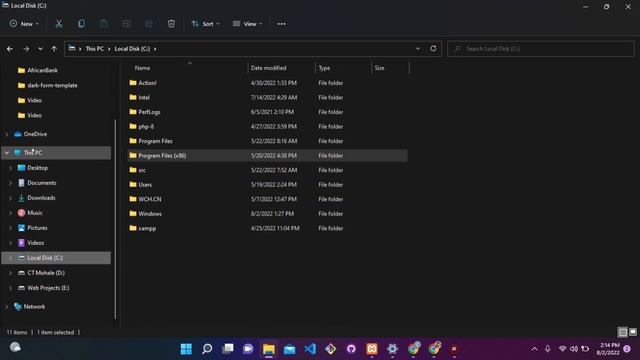Click This PC in address breadcrumb
The image size is (640, 360).
[95, 49]
